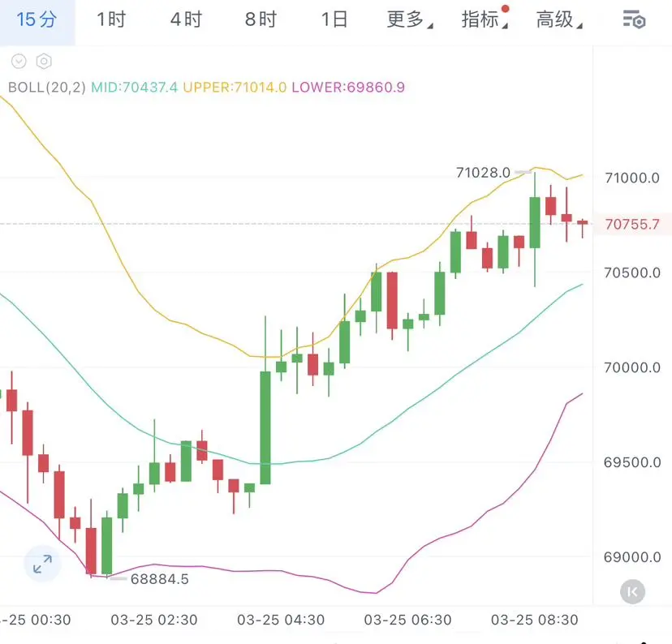
Task: Click the latest small red candlestick
Action: pos(583,223)
